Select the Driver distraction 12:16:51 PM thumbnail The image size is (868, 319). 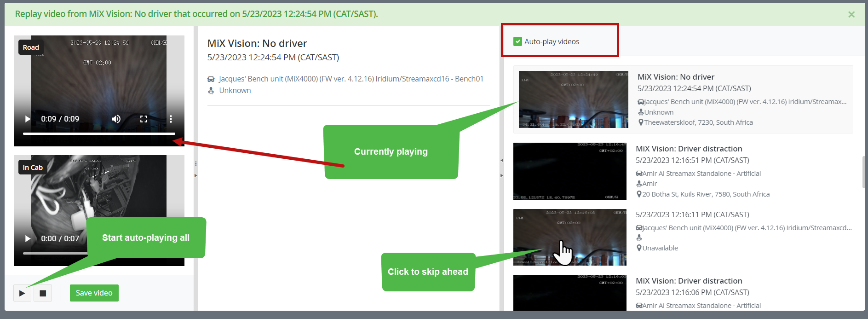coord(570,171)
